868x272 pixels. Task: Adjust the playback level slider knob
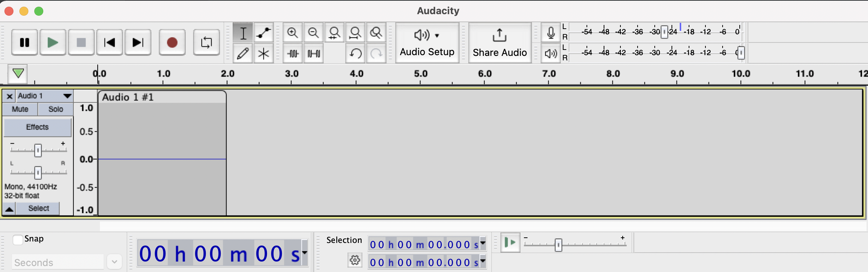click(x=741, y=53)
